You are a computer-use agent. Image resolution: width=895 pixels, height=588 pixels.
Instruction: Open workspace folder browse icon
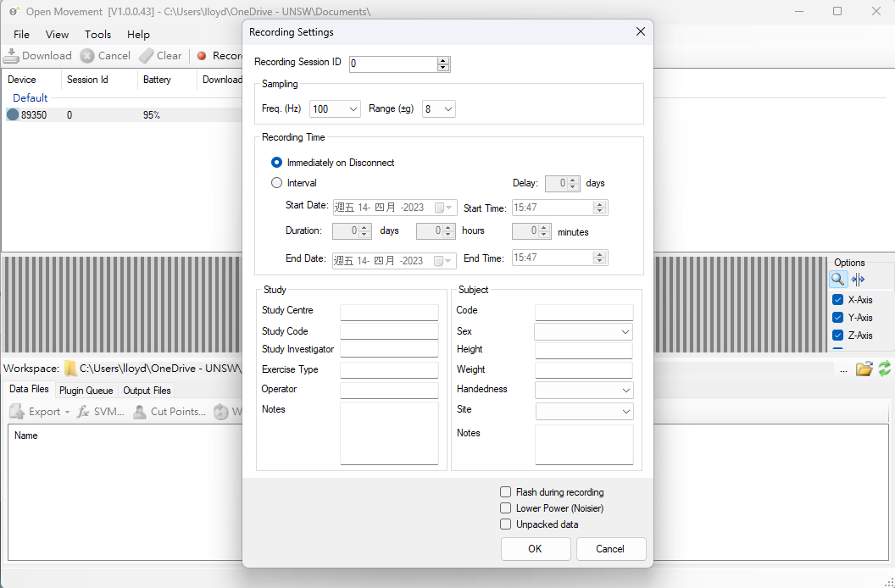pos(864,369)
